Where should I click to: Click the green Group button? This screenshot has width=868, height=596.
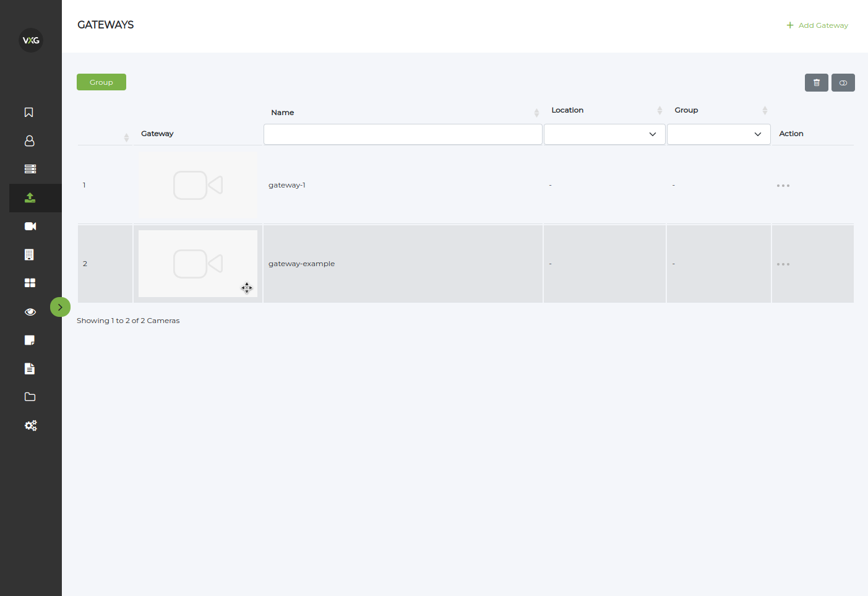tap(101, 82)
